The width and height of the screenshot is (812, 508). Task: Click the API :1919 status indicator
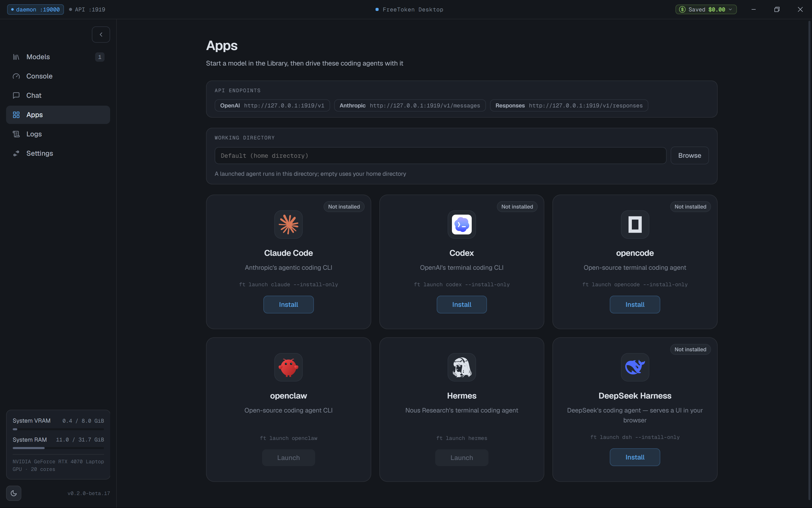click(x=87, y=9)
